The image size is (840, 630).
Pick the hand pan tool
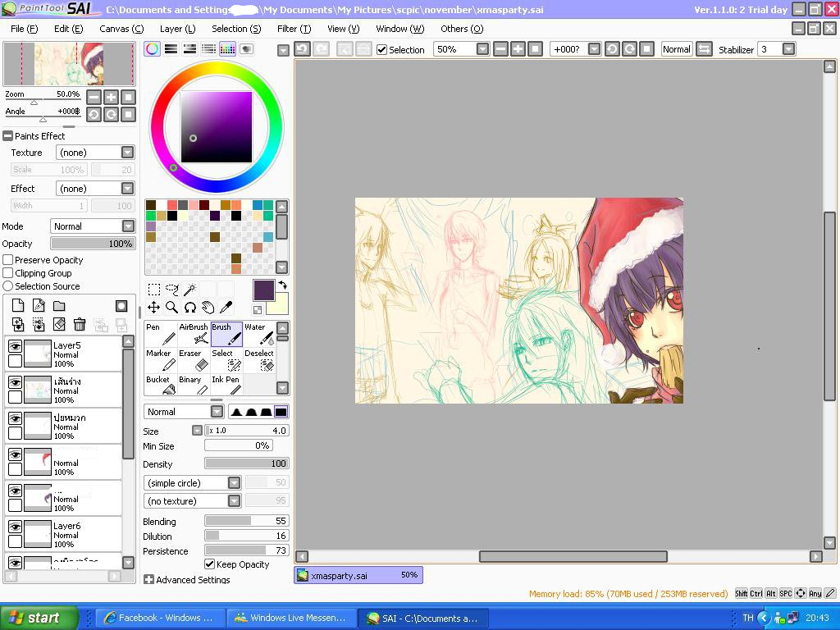click(208, 307)
